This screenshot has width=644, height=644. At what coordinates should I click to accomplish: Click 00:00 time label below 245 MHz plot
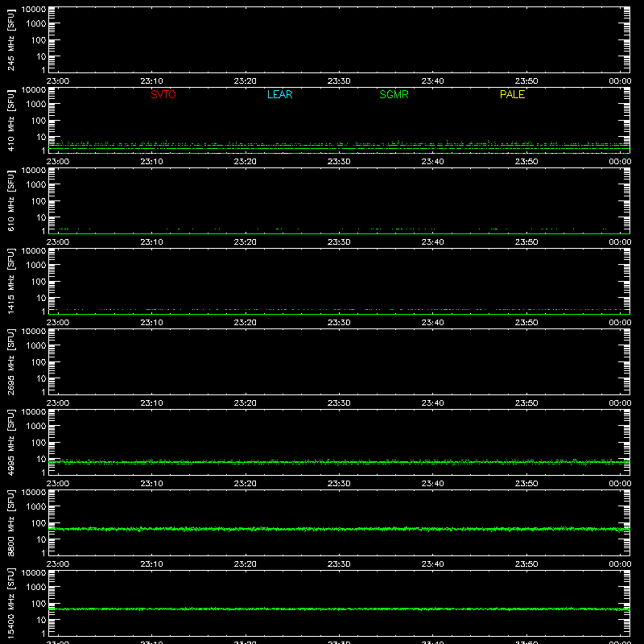pos(620,81)
